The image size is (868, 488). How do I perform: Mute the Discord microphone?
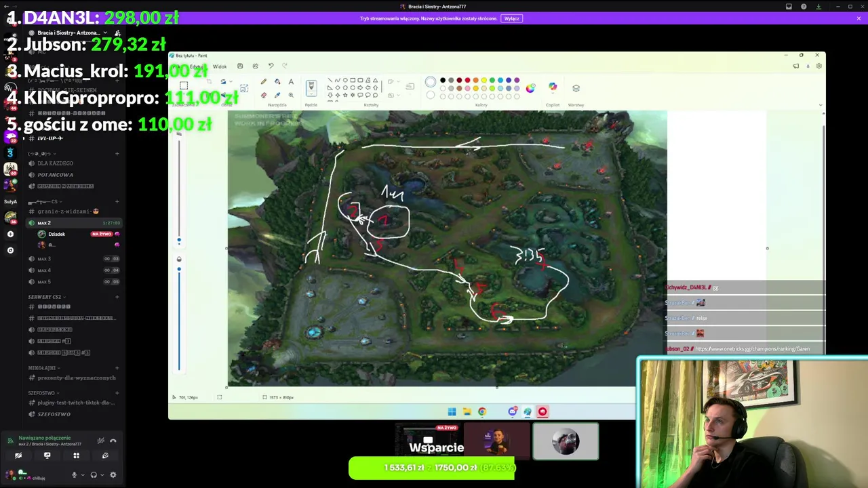point(75,475)
